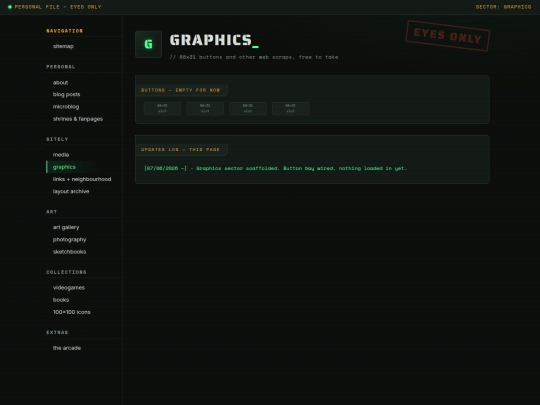
Task: Open the books collection
Action: 61,300
